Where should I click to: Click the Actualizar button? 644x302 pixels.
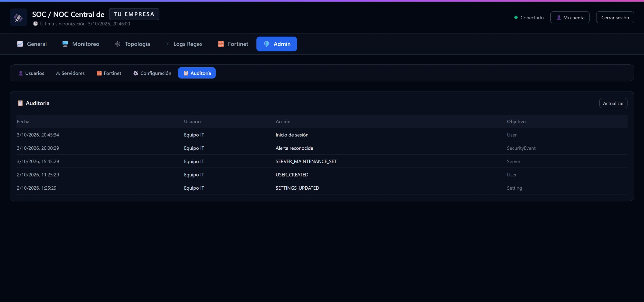(613, 103)
